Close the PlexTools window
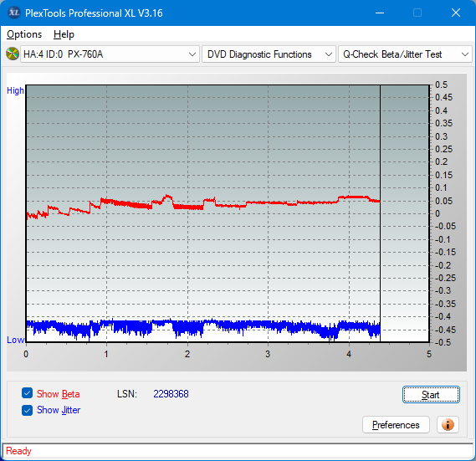The width and height of the screenshot is (476, 461). click(x=456, y=13)
